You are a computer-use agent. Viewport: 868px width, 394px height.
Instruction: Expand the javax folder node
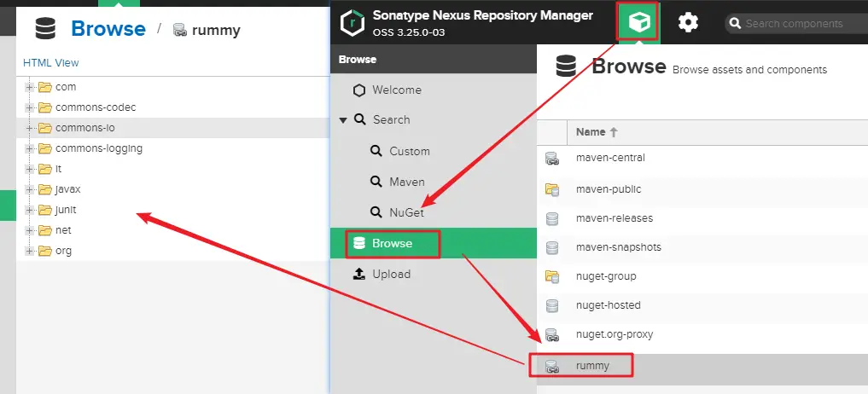29,190
